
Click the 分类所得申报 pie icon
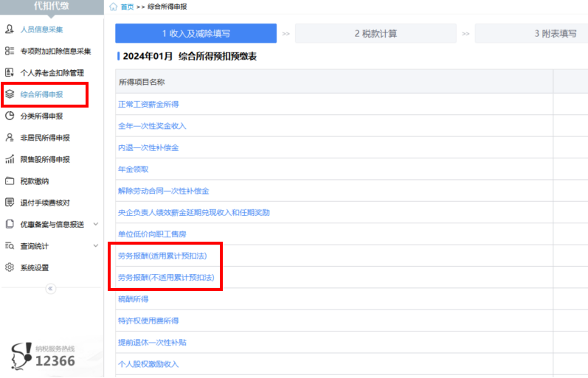[x=10, y=116]
